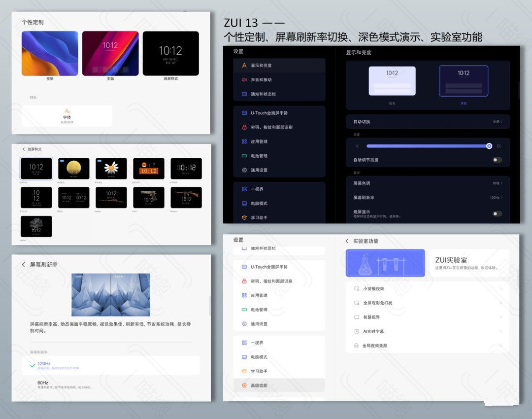Expand the 智慧视界 row chevron

(x=500, y=317)
